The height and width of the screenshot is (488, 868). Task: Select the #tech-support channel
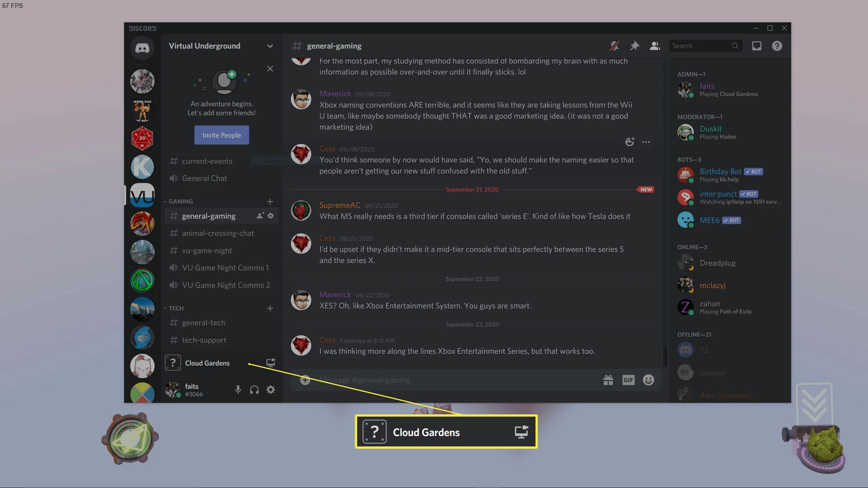point(204,340)
